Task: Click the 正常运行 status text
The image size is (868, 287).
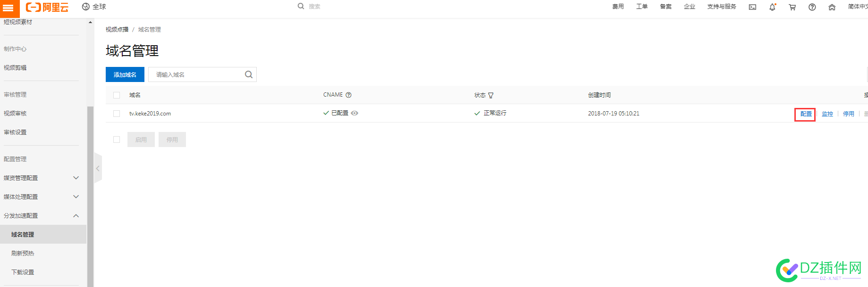Action: pyautogui.click(x=495, y=113)
